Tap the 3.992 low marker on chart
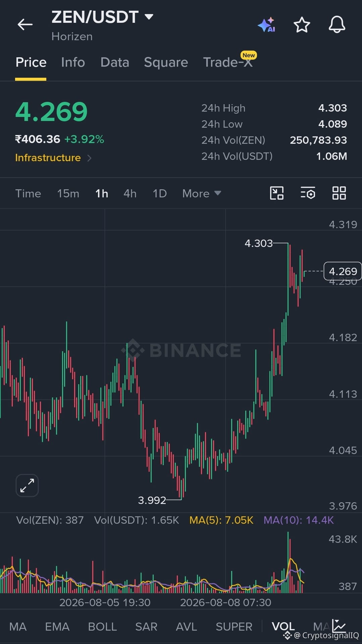The height and width of the screenshot is (644, 362). coord(152,500)
